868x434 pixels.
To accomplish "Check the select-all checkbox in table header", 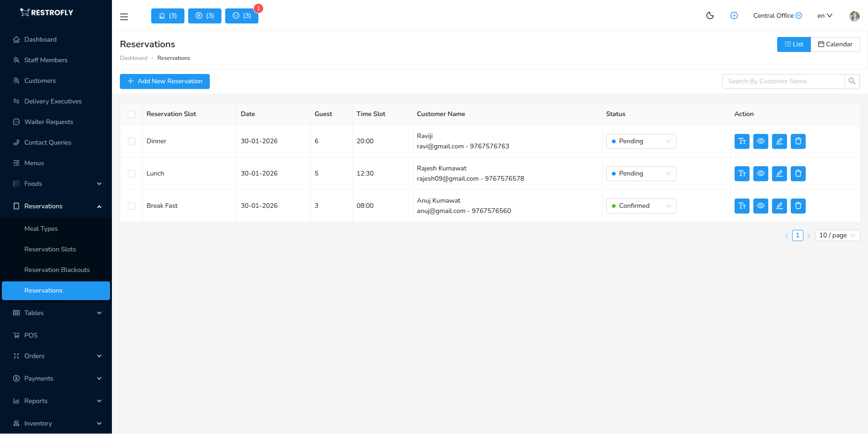I will click(x=132, y=114).
